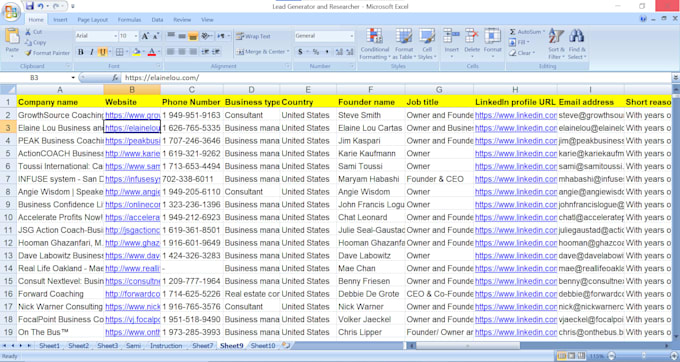Screen dimensions: 680x362
Task: Expand the Name Box dropdown arrow
Action: [73, 78]
